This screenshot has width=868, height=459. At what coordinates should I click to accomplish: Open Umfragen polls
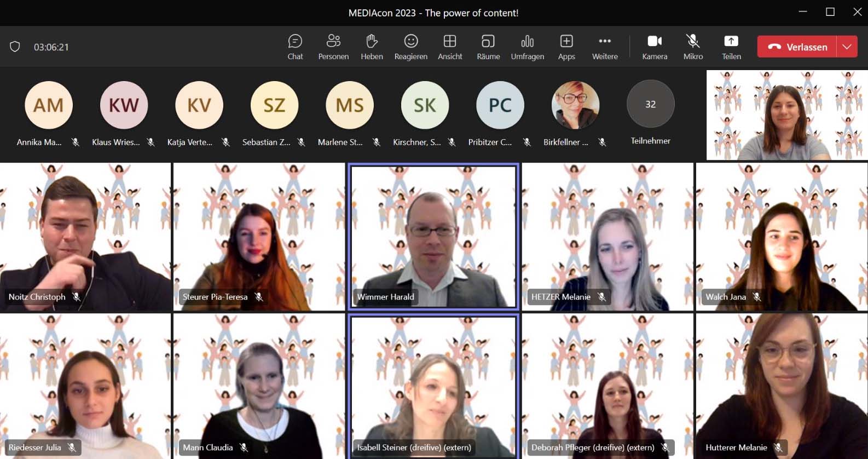point(527,47)
